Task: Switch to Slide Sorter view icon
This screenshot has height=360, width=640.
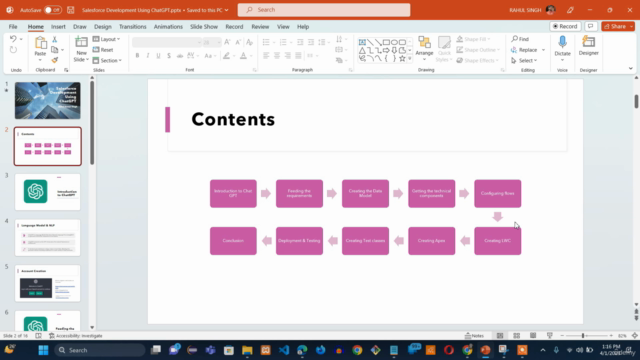Action: 516,336
